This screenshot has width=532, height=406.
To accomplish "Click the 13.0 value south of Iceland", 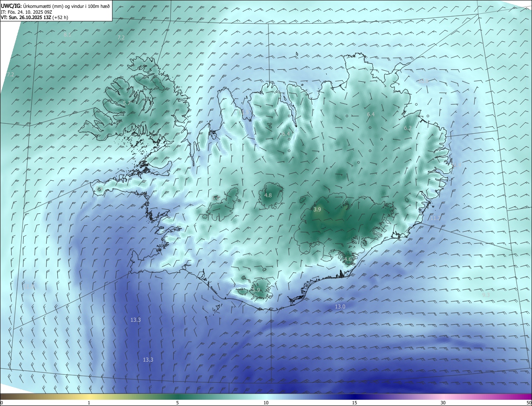I will pyautogui.click(x=340, y=306).
